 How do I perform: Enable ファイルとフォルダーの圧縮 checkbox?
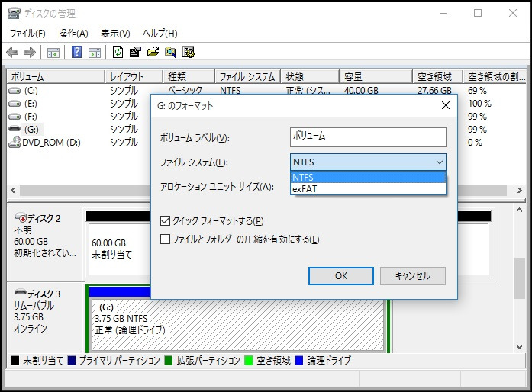coord(165,239)
